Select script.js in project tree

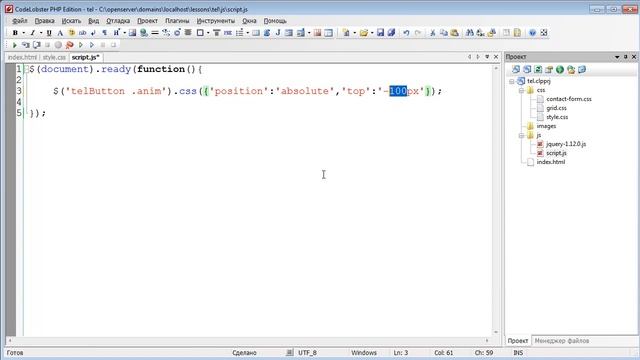(556, 153)
